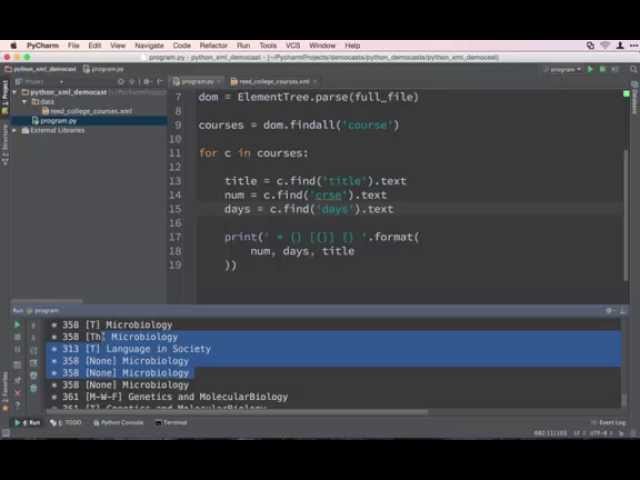Click the print format line 17
Viewport: 640px width, 480px height.
322,237
